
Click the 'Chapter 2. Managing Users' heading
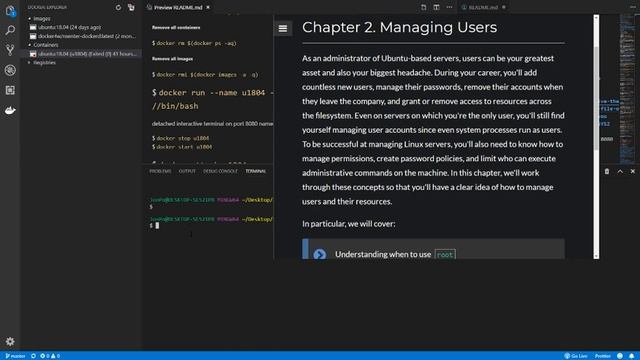pos(400,27)
